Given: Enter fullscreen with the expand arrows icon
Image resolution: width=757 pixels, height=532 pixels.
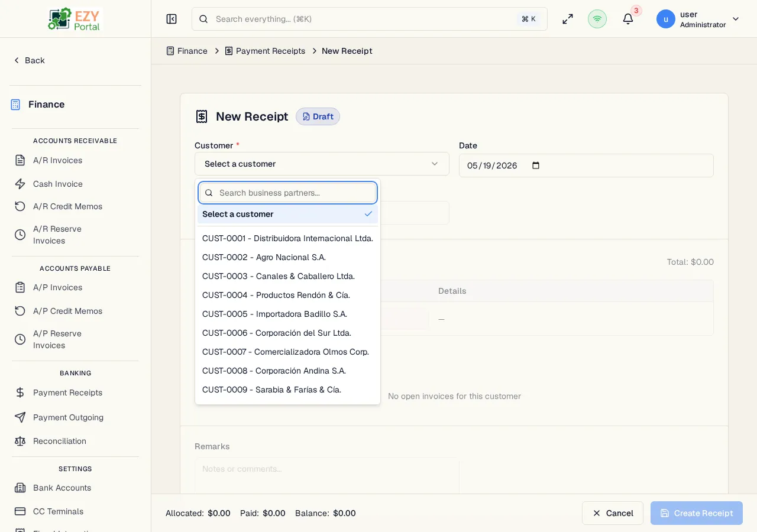Looking at the screenshot, I should coord(568,19).
